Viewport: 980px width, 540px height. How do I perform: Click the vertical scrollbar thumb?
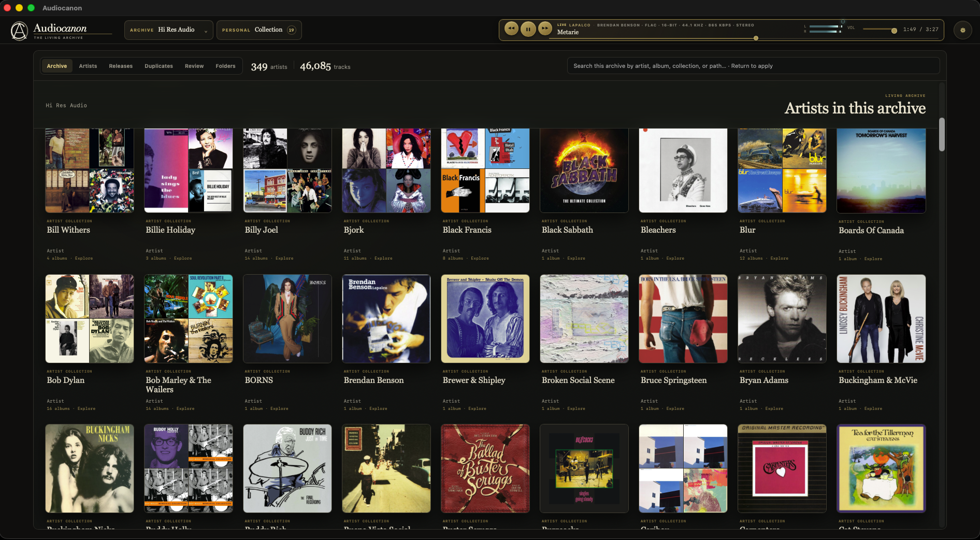point(942,134)
